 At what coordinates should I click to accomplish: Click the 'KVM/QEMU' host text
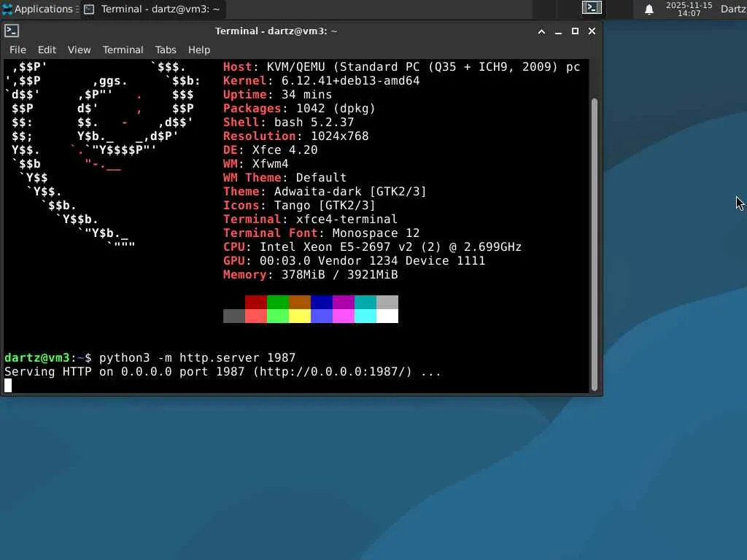(296, 66)
